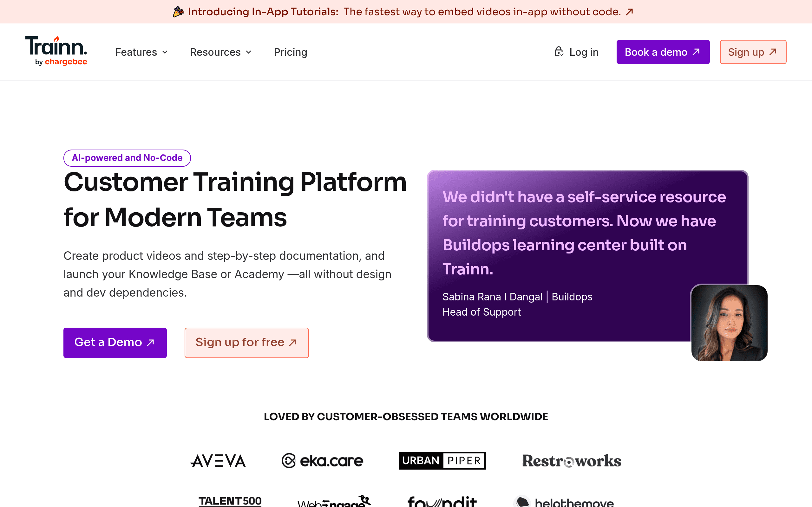The width and height of the screenshot is (812, 507).
Task: Click the Get a Demo button
Action: pos(115,342)
